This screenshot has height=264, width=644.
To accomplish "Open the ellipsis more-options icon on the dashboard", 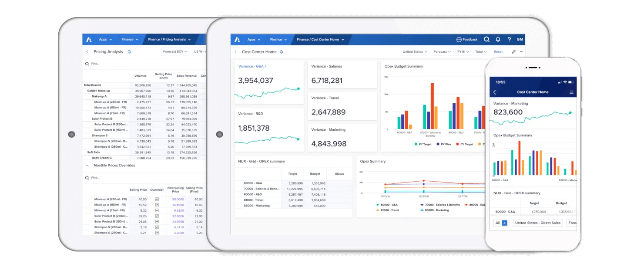I will pos(522,51).
